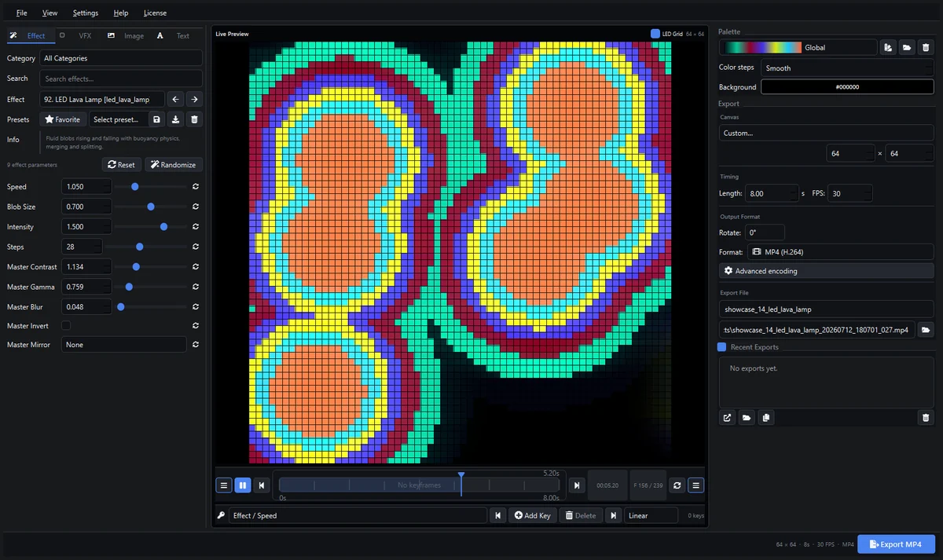
Task: Click the Favorite button
Action: click(x=63, y=119)
